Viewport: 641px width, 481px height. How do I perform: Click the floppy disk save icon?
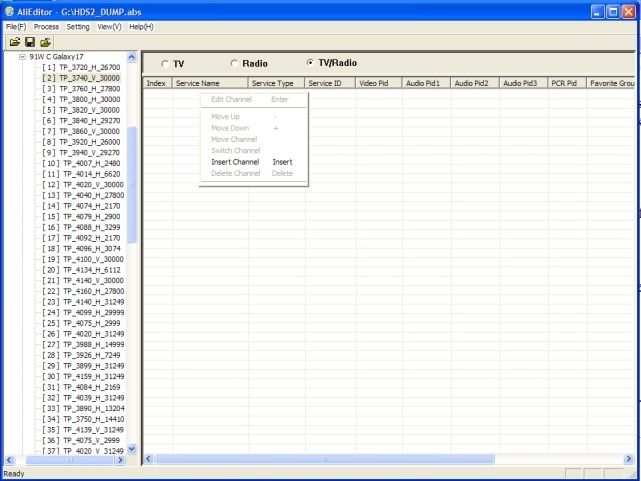(30, 42)
